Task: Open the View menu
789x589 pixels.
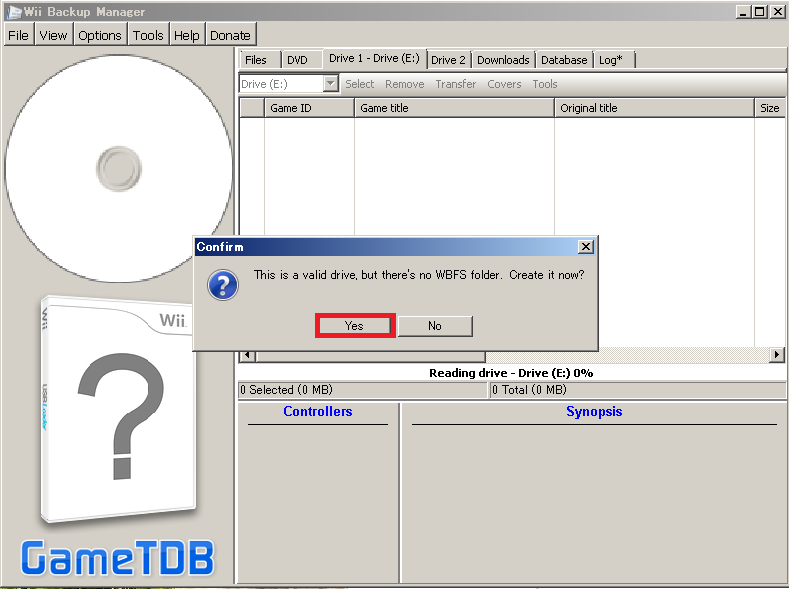Action: click(x=53, y=35)
